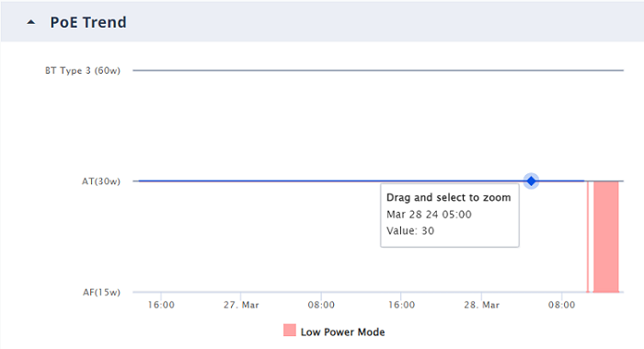Screen dimensions: 644x349
Task: Click the gray BT Type 3 threshold line
Action: click(x=378, y=70)
